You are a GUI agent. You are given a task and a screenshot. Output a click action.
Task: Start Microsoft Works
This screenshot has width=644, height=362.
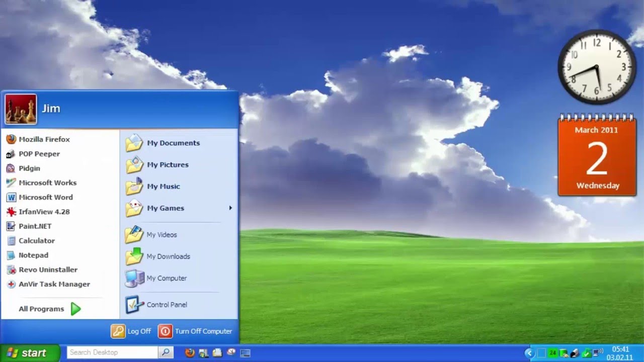pyautogui.click(x=41, y=183)
